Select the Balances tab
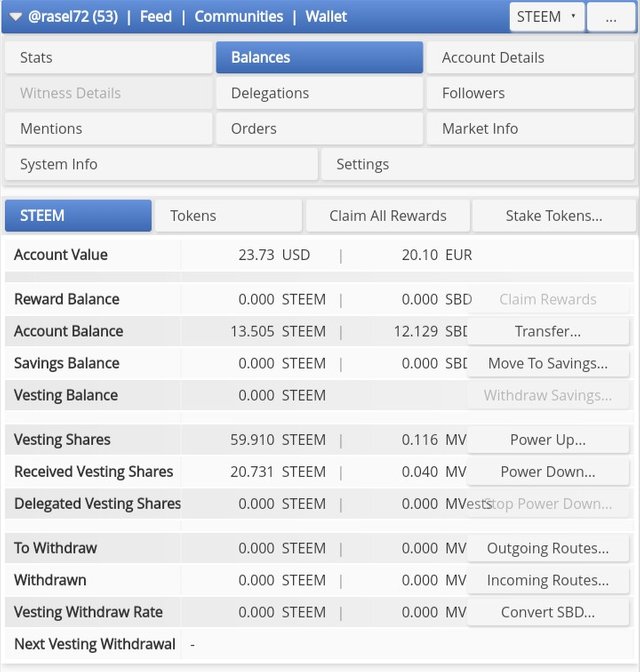640x672 pixels. click(x=319, y=57)
